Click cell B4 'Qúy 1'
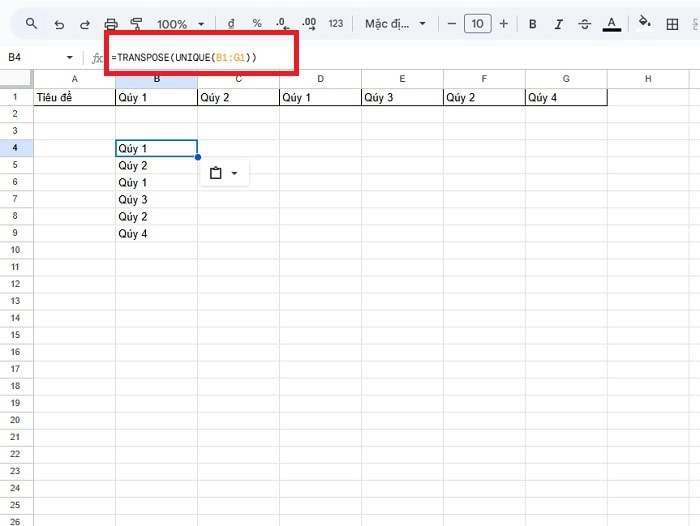This screenshot has height=526, width=700. point(156,148)
